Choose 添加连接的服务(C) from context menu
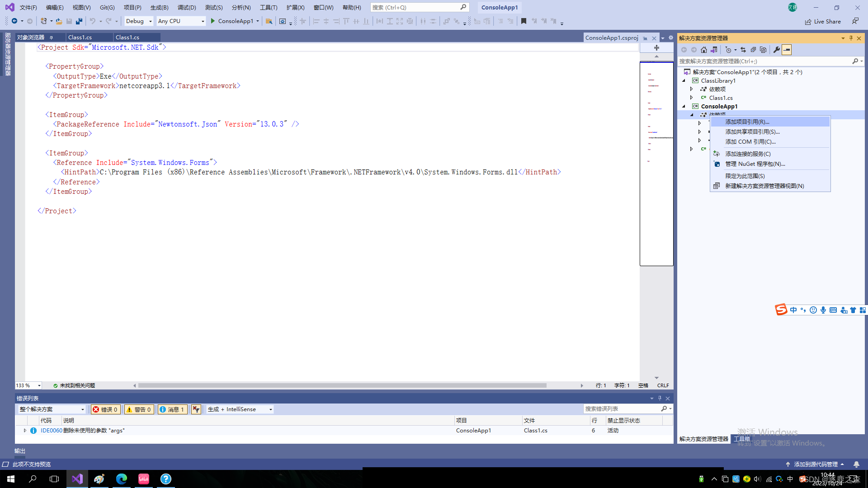The image size is (868, 488). click(770, 154)
